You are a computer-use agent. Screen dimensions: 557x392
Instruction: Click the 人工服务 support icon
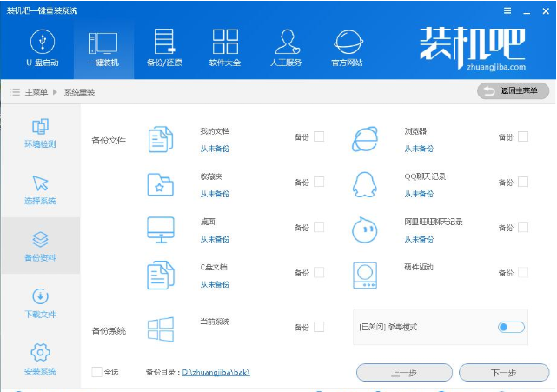pos(287,42)
